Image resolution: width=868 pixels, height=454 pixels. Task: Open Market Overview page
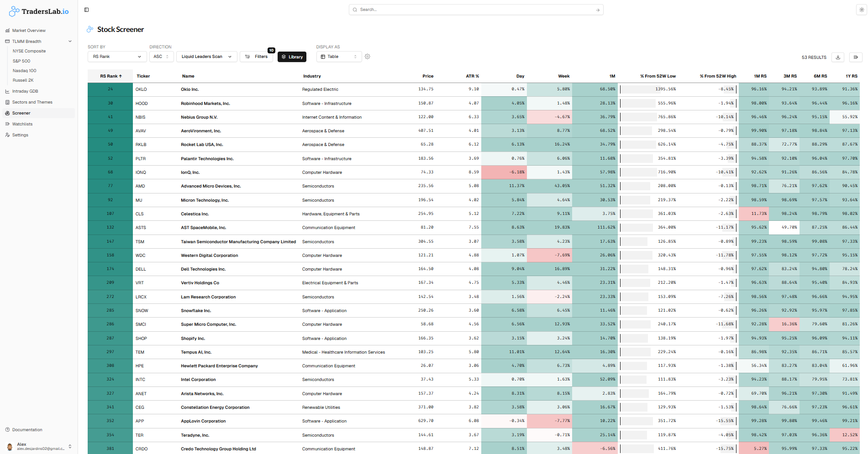[x=29, y=31]
